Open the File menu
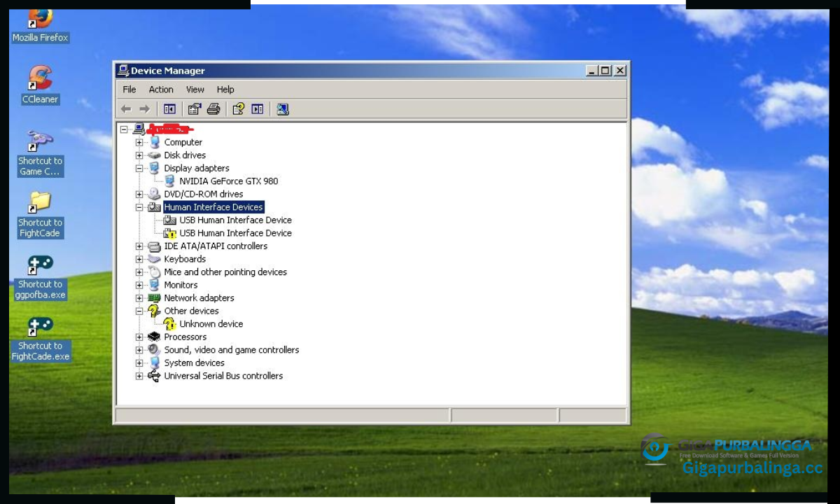840x504 pixels. [129, 90]
